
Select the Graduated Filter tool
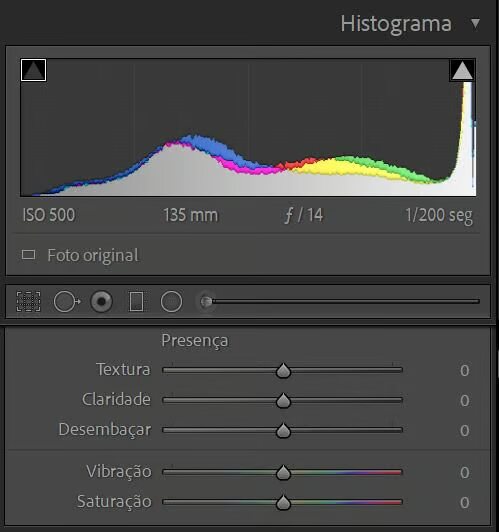[x=136, y=301]
